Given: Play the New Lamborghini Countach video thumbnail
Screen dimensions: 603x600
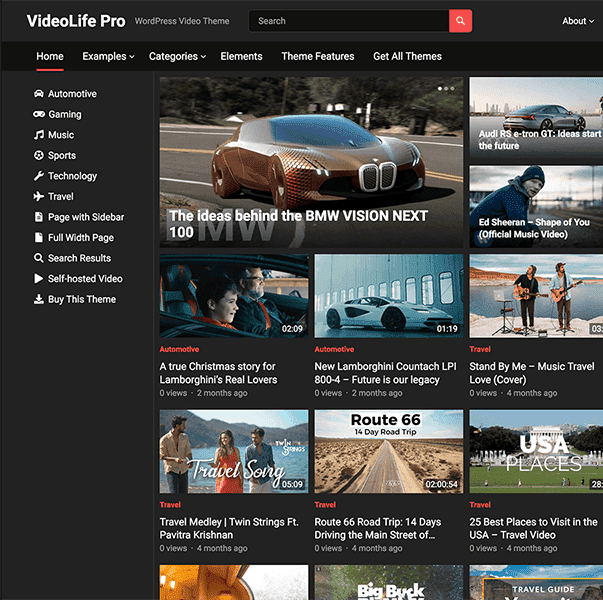Looking at the screenshot, I should point(389,295).
